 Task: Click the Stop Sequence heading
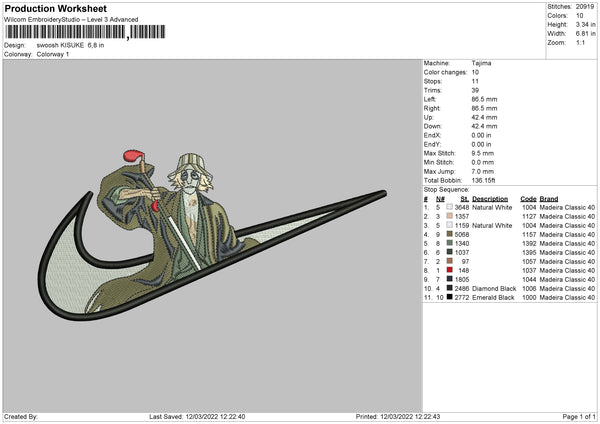tap(446, 189)
